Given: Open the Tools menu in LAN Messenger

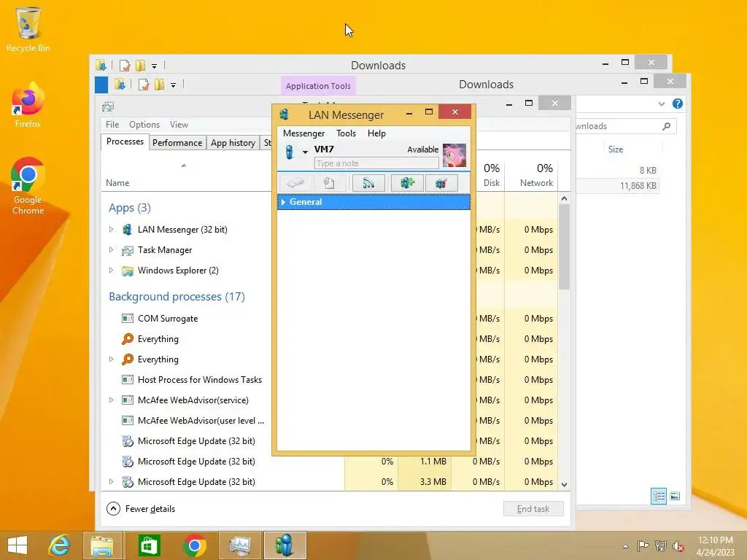Looking at the screenshot, I should (x=346, y=133).
